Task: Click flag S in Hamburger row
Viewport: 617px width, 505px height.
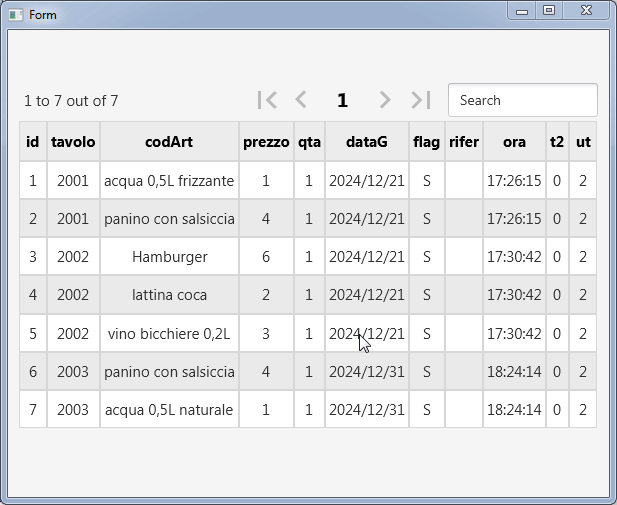Action: tap(427, 257)
